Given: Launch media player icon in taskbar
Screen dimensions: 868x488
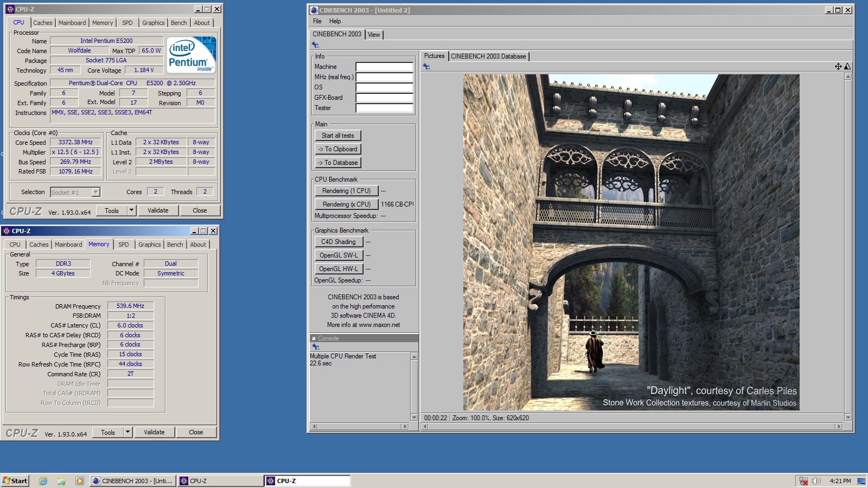Looking at the screenshot, I should pos(80,481).
